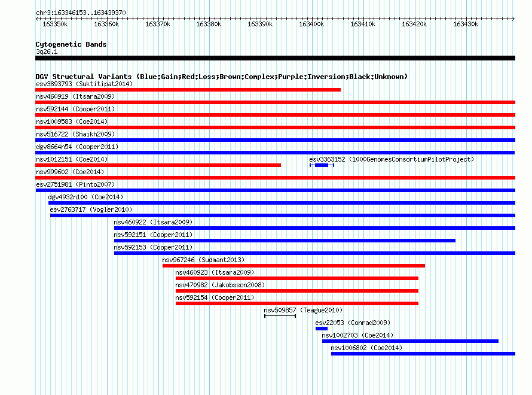Screen dimensions: 532x395
Task: Click the Cytogenetic Bands track heading
Action: pos(71,44)
